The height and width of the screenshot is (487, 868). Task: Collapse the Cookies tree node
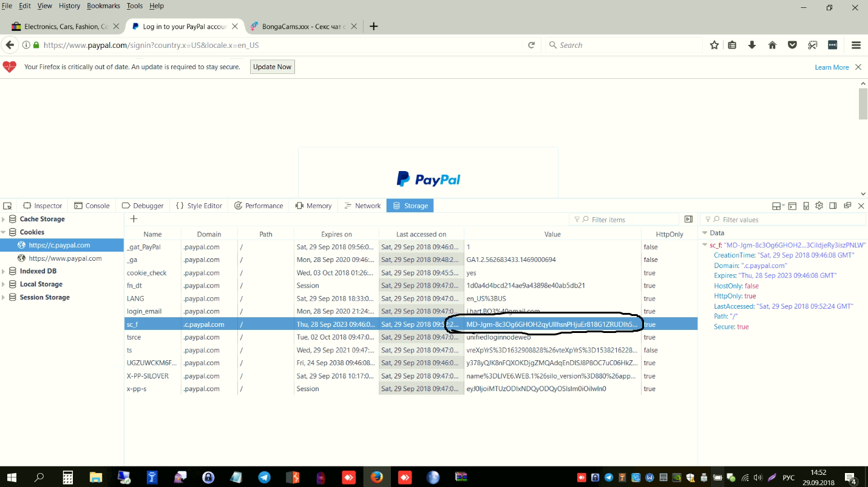pyautogui.click(x=4, y=232)
